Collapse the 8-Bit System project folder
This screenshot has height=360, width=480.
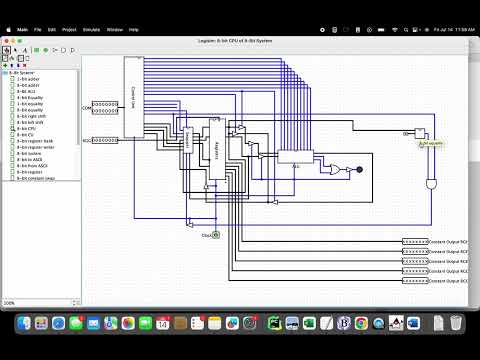pos(5,73)
